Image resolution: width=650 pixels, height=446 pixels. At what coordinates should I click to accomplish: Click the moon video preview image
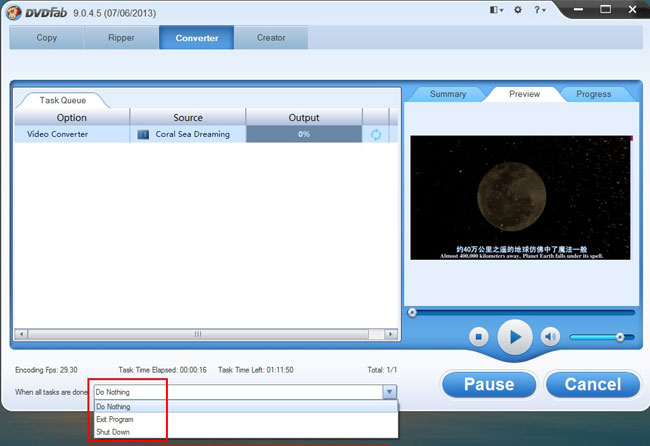point(520,198)
